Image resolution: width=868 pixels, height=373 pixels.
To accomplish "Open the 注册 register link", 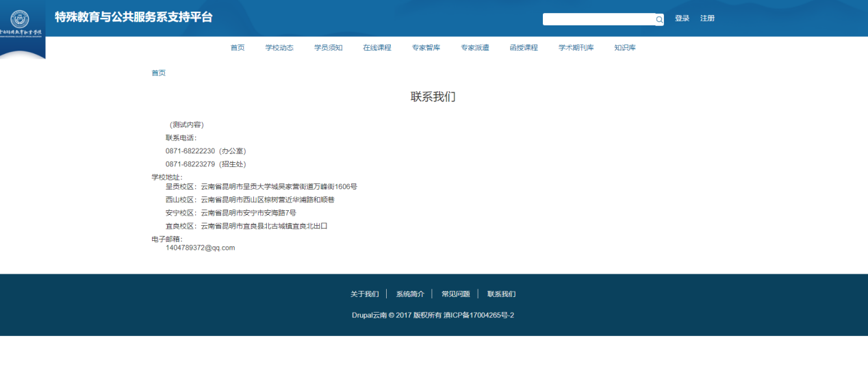I will (x=707, y=18).
